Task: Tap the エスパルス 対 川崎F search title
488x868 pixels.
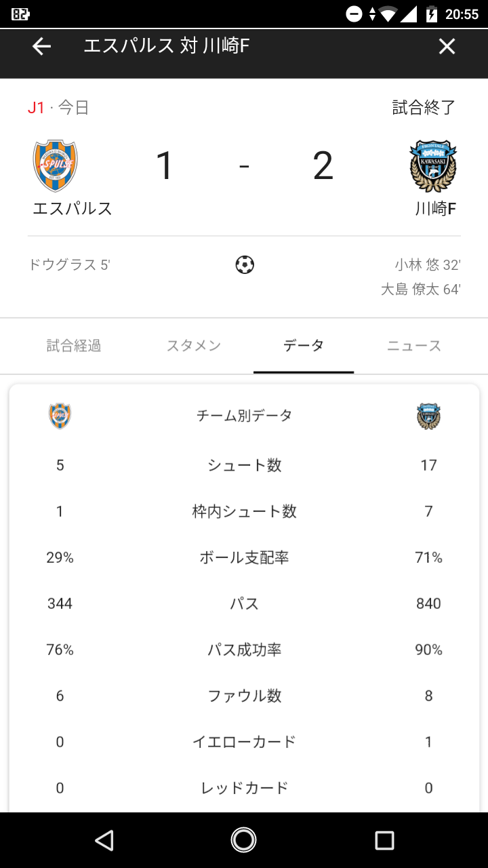Action: [167, 46]
